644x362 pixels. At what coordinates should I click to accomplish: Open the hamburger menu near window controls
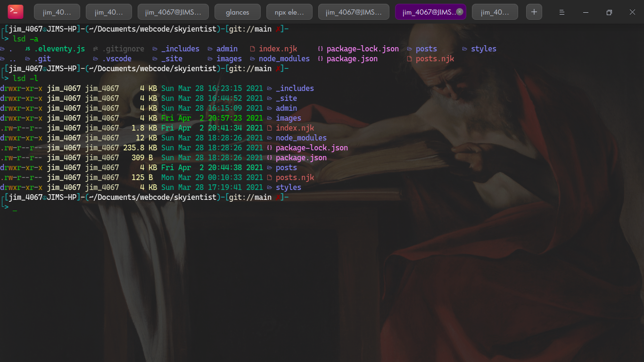click(x=561, y=12)
